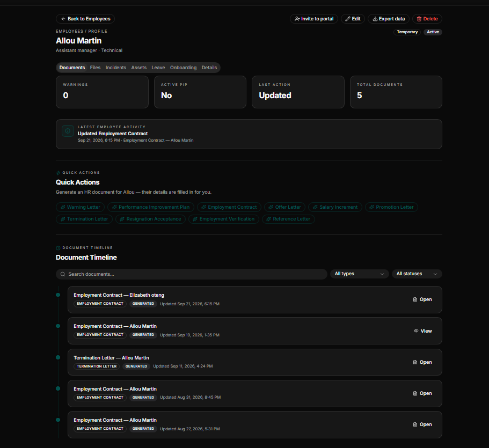The height and width of the screenshot is (448, 489).
Task: Click file icon on Aug 31 contract row
Action: click(415, 393)
